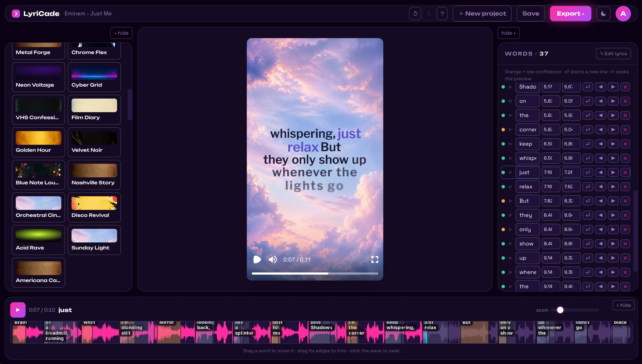Nudge 'keep' row later with right arrow
Image resolution: width=642 pixels, height=364 pixels.
(x=613, y=144)
